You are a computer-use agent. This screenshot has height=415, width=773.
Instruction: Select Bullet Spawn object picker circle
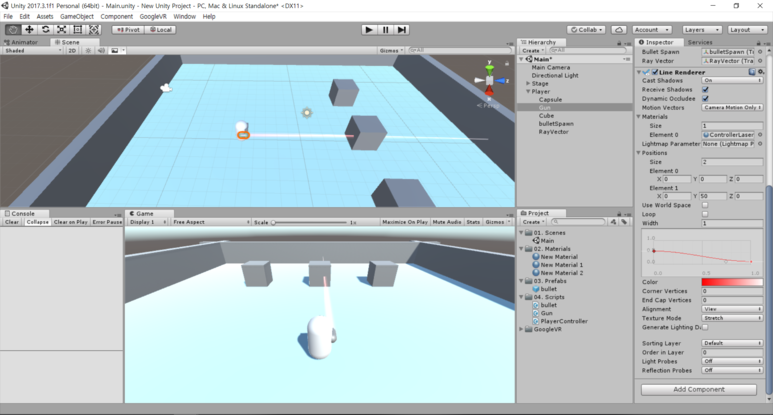click(x=760, y=52)
